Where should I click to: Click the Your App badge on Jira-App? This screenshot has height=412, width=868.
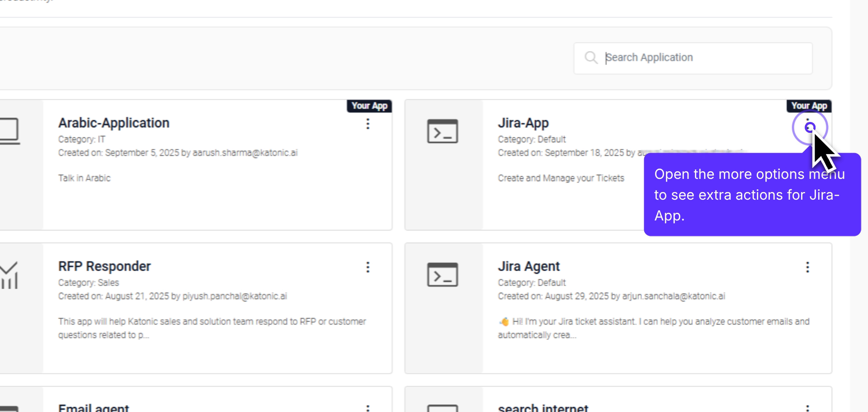point(809,106)
